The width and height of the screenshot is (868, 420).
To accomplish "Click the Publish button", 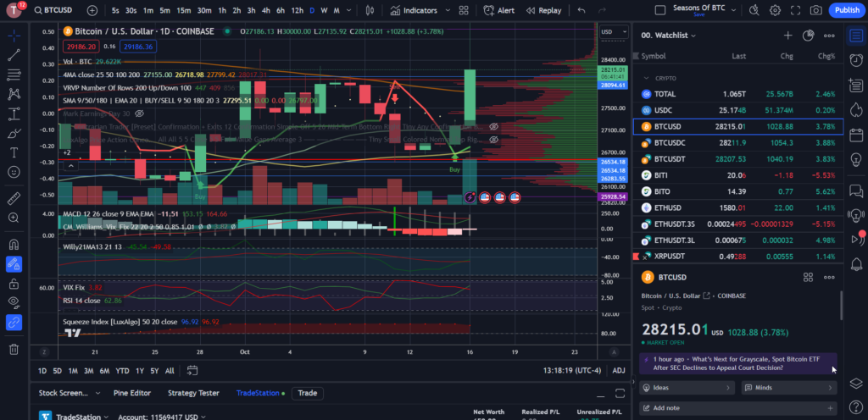I will pyautogui.click(x=847, y=10).
